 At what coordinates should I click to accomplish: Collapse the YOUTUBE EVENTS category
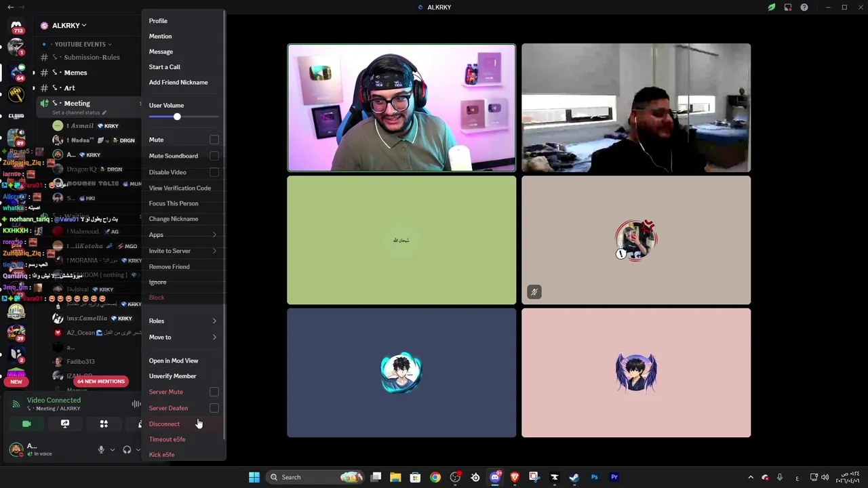pos(83,44)
